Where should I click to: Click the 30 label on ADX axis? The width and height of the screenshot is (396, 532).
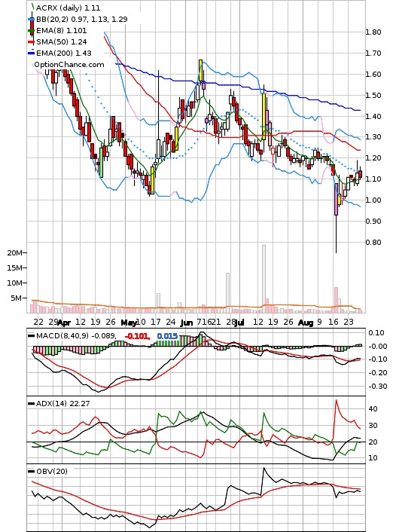point(373,426)
